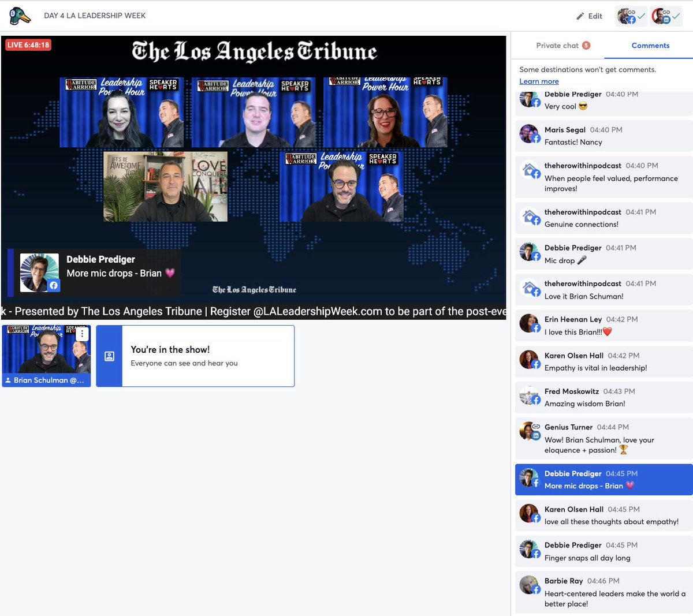The height and width of the screenshot is (616, 693).
Task: Show Barbie Ray's Heart-centered leaders comment
Action: pyautogui.click(x=603, y=592)
